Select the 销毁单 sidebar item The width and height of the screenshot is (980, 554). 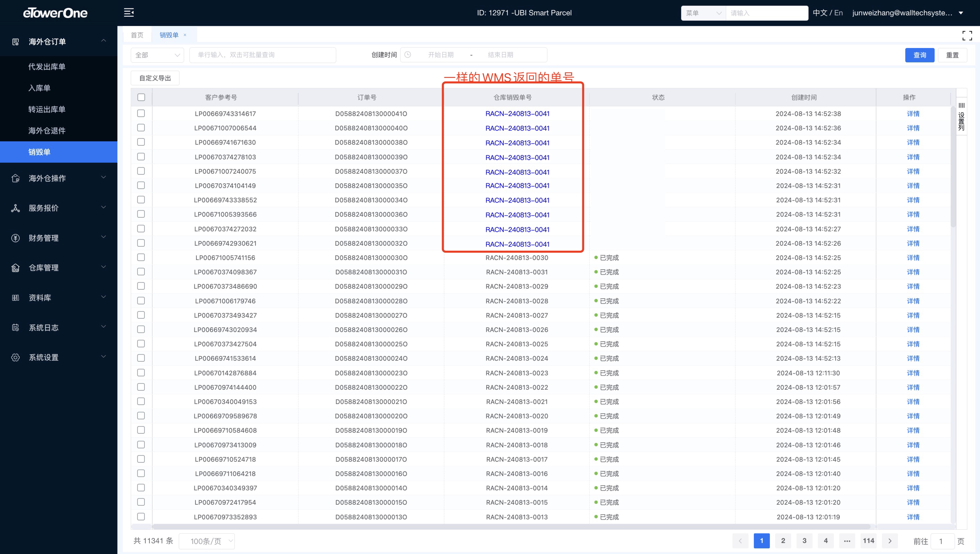tap(59, 152)
